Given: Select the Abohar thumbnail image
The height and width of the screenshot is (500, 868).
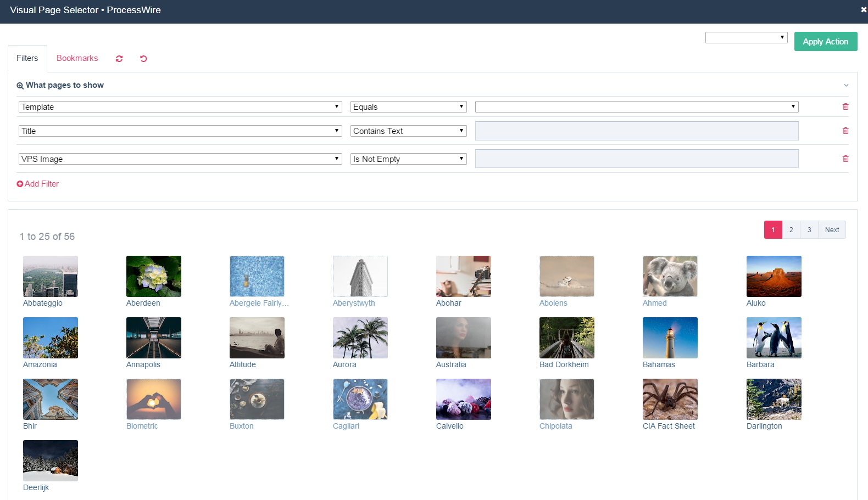Looking at the screenshot, I should [464, 276].
